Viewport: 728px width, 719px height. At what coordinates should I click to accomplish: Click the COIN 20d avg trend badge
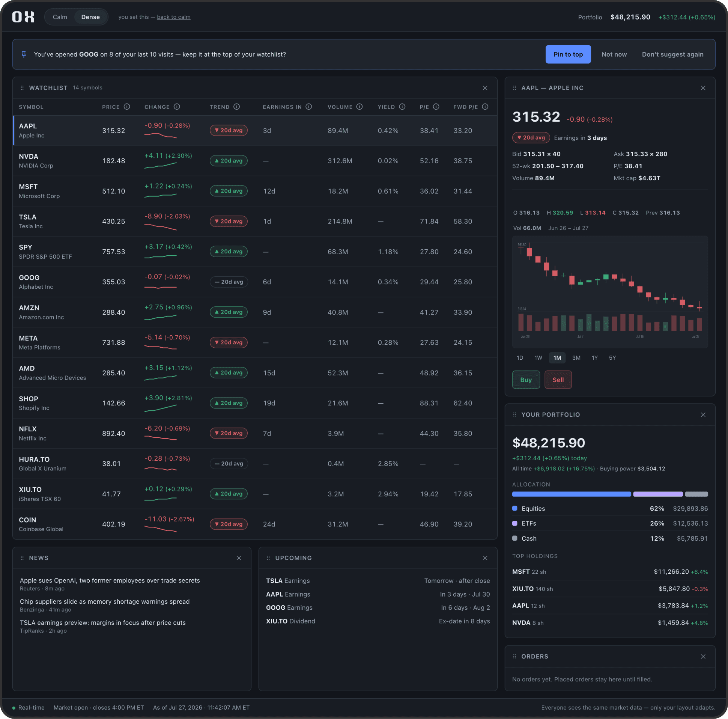[229, 524]
